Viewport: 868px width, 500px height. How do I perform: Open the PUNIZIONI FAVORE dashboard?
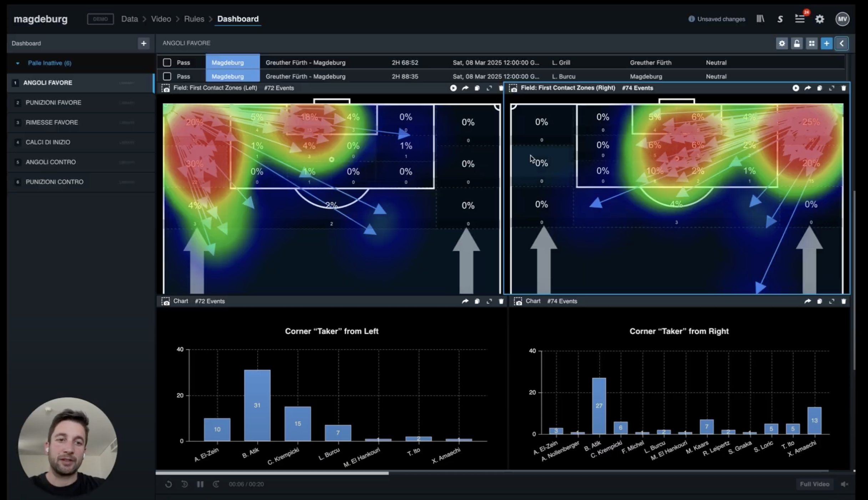[54, 103]
